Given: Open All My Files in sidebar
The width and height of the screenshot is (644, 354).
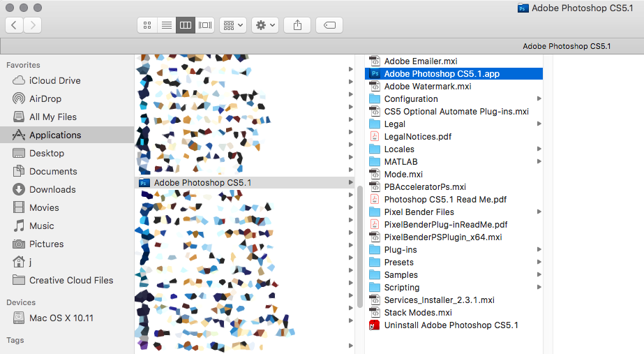Looking at the screenshot, I should click(67, 117).
